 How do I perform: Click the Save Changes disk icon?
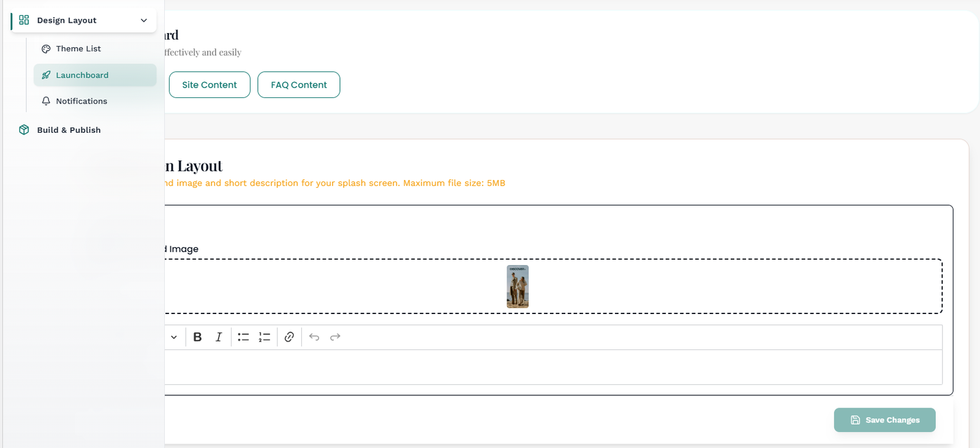pyautogui.click(x=856, y=420)
